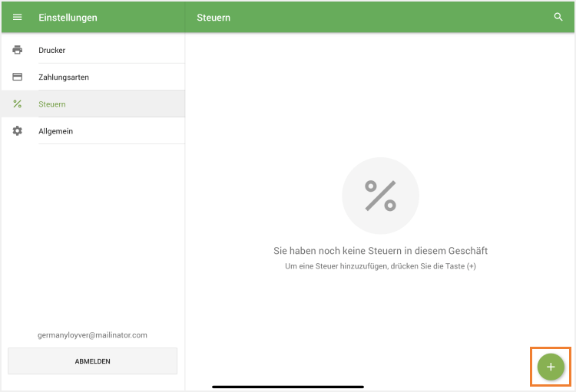This screenshot has width=576, height=392.
Task: Click the Steuern title in top bar
Action: [214, 17]
